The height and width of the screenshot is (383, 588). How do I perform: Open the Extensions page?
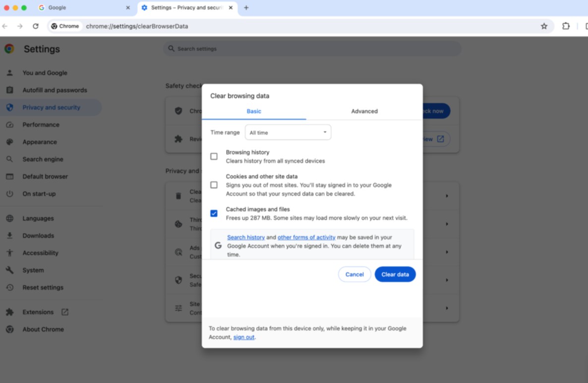point(37,312)
